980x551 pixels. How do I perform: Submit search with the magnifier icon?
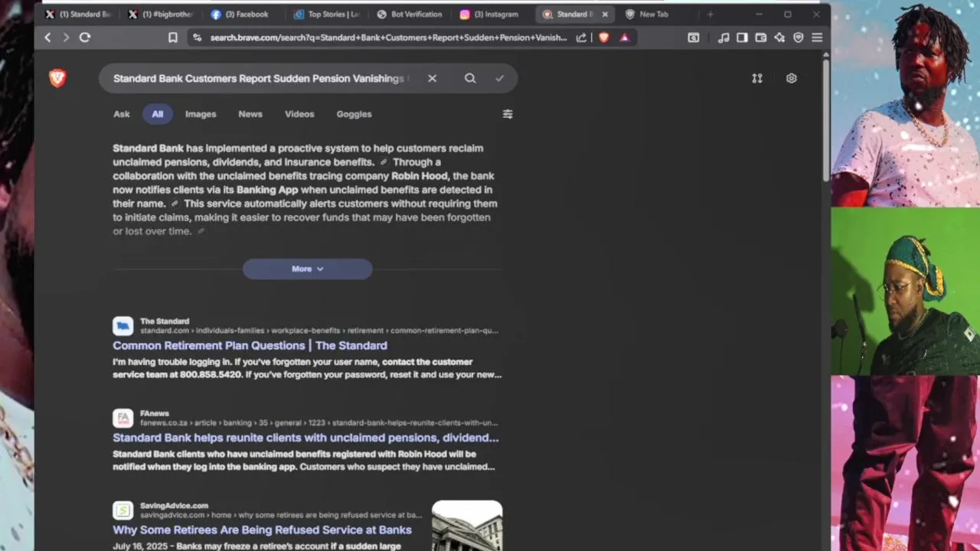470,78
